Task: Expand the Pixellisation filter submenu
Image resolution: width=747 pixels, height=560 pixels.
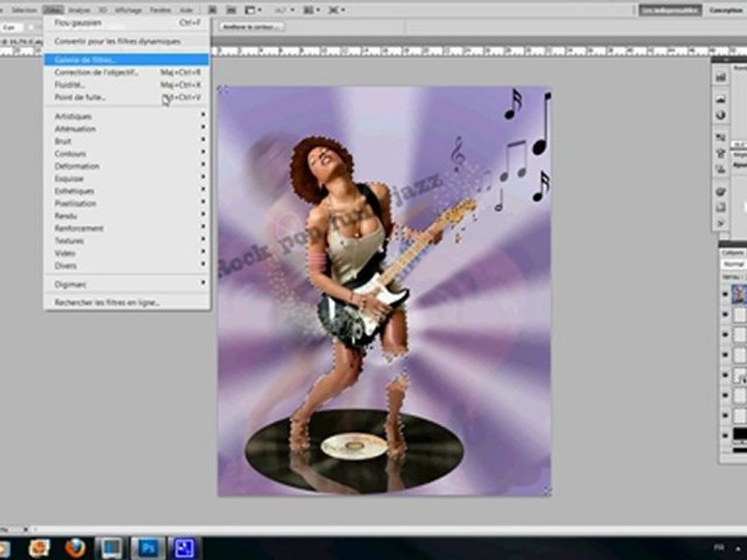Action: pyautogui.click(x=126, y=203)
